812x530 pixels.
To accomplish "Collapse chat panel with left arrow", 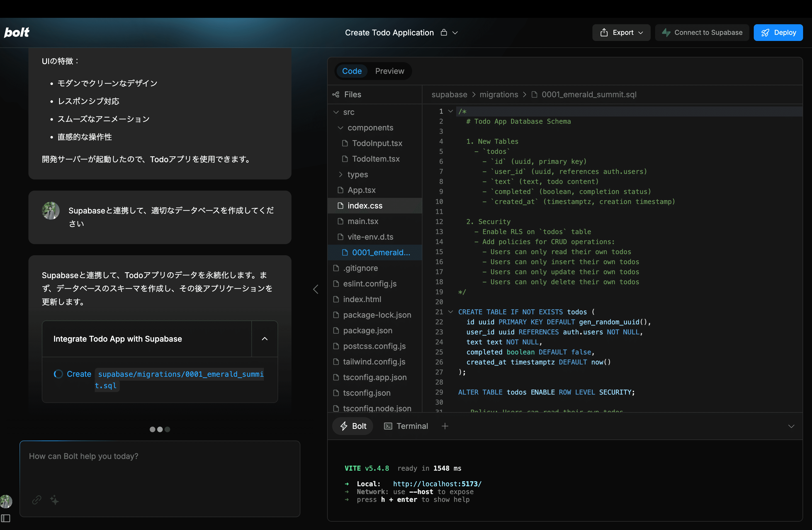I will pos(316,289).
